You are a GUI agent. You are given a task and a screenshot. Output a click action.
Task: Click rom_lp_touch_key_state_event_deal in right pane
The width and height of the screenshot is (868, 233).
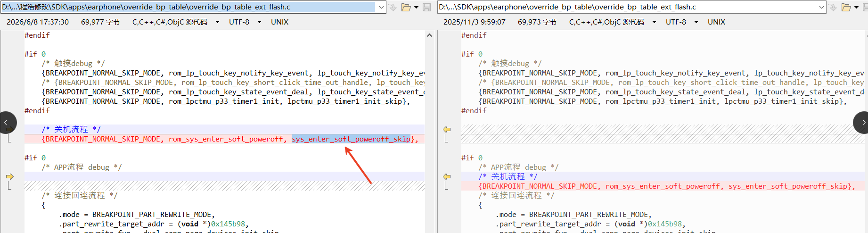675,92
